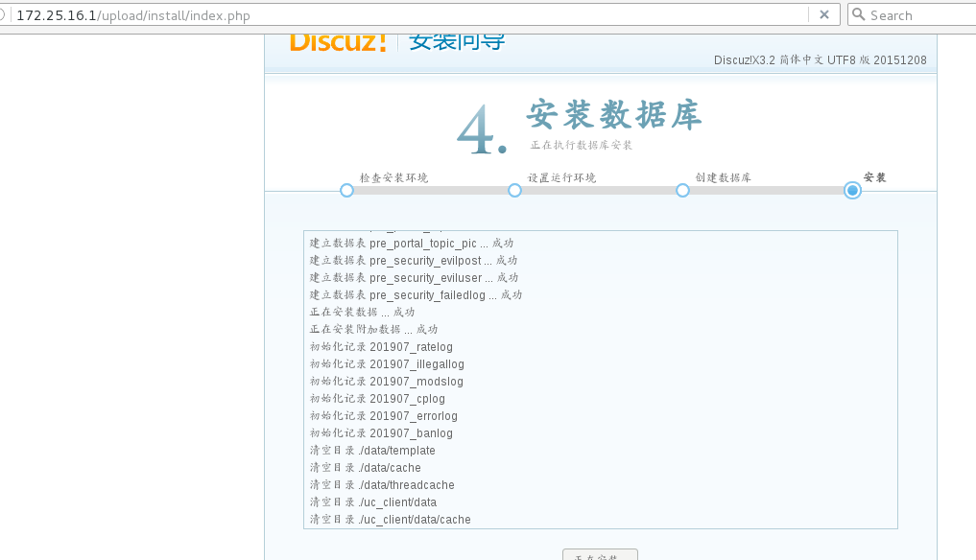
Task: Click the log line for pre_security_evilpost
Action: coord(414,261)
